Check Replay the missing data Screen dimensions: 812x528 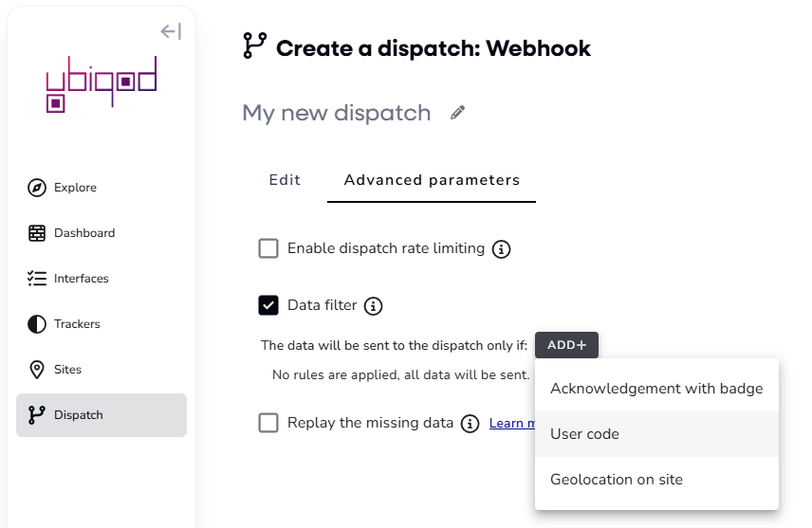[268, 423]
